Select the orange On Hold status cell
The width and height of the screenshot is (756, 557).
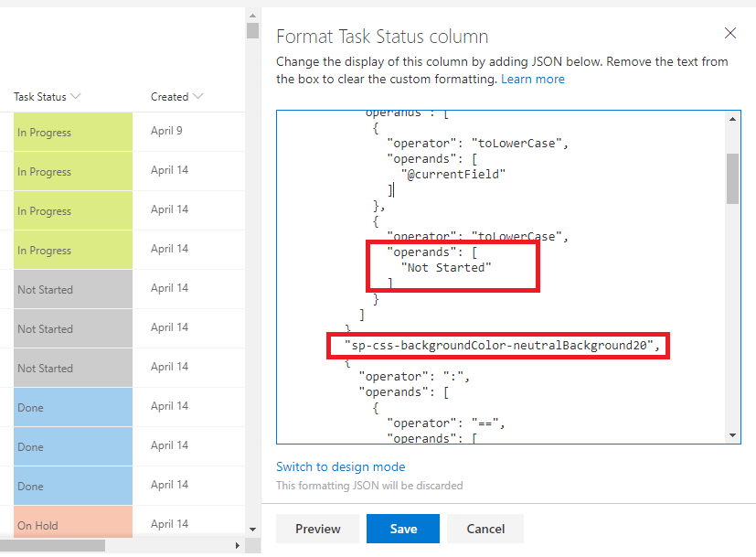[71, 525]
